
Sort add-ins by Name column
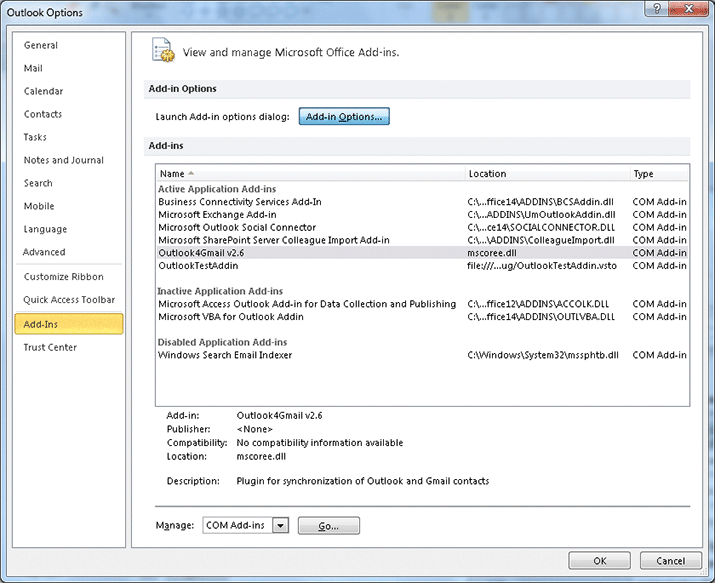coord(310,174)
